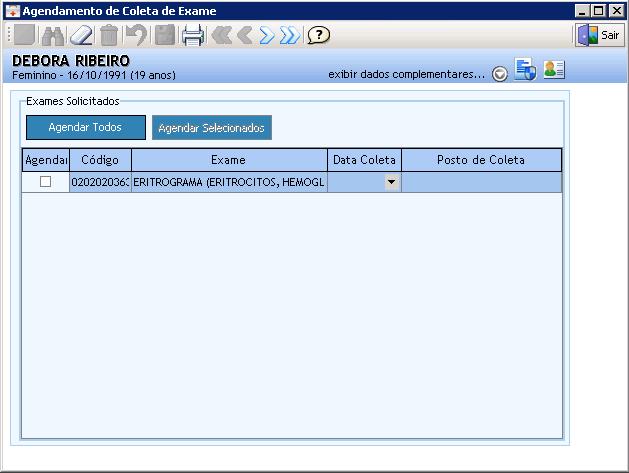Screen dimensions: 629x473
Task: Click the Sair exit button
Action: tap(600, 35)
